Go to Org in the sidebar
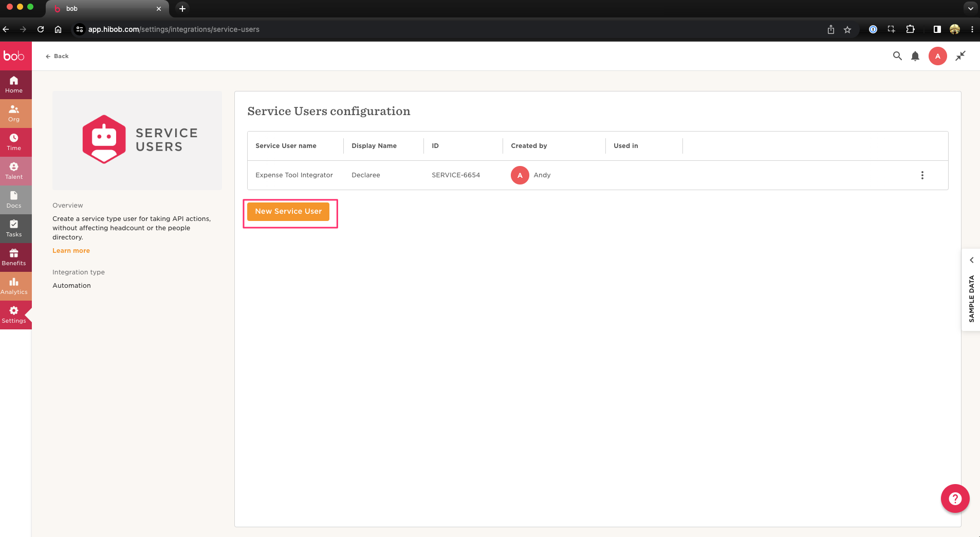This screenshot has height=537, width=980. point(14,113)
